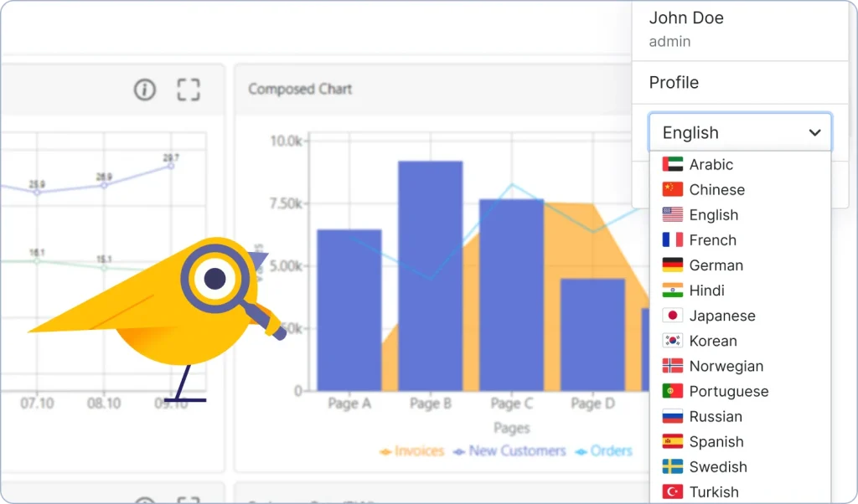Select Arabic from language list
This screenshot has width=858, height=504.
pyautogui.click(x=740, y=165)
